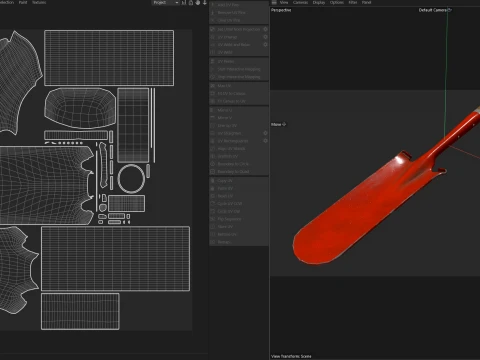
Task: Choose Set UVW from Projection
Action: point(238,29)
